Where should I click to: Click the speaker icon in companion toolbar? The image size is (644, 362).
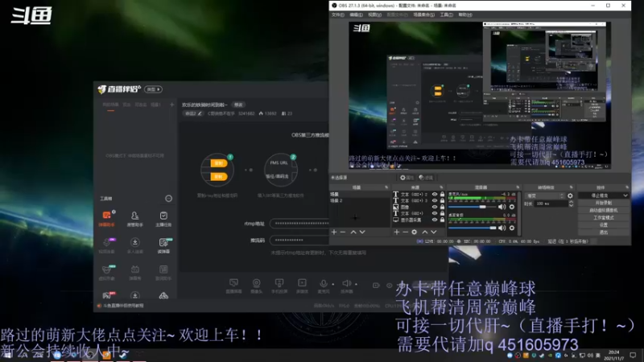click(x=347, y=284)
